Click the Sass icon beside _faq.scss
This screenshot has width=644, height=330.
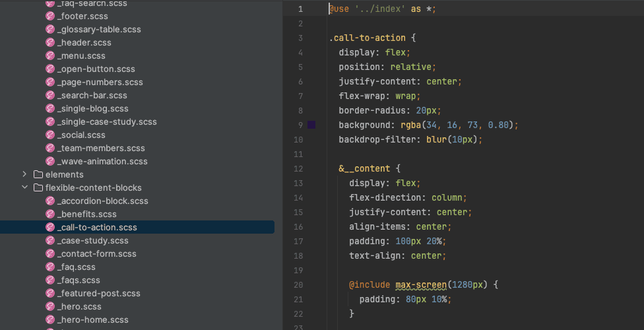point(50,267)
